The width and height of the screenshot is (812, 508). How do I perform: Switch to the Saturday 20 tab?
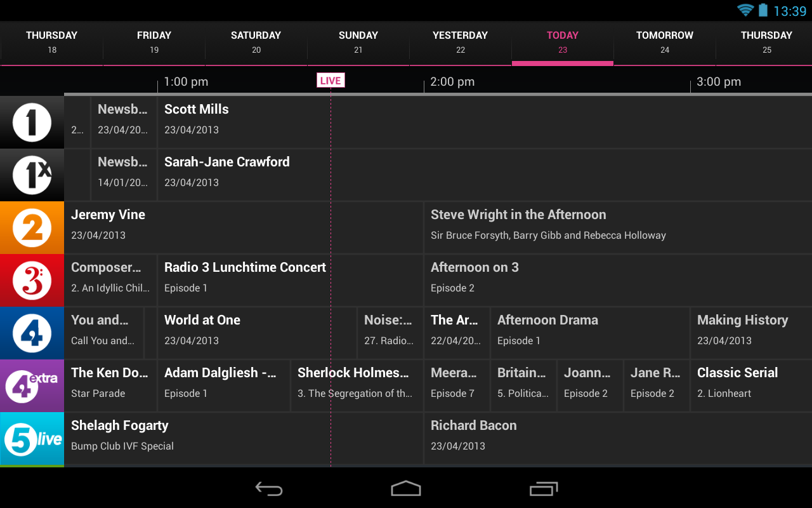[x=256, y=43]
